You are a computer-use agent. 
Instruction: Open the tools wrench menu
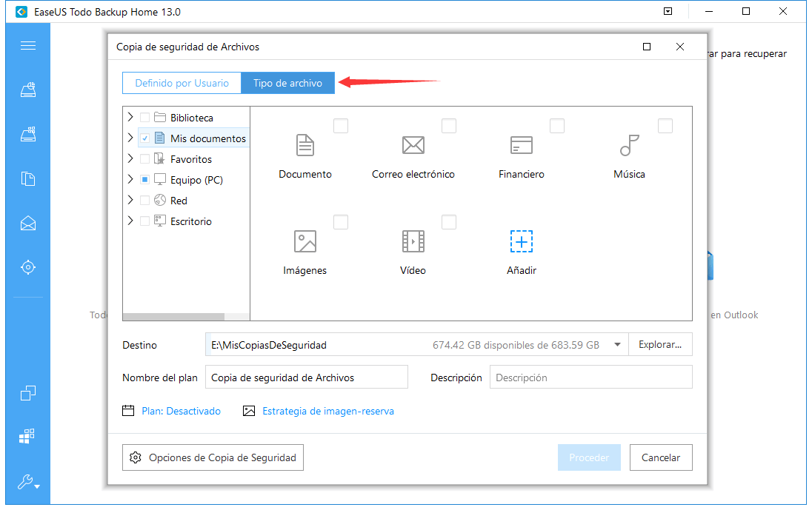point(28,482)
